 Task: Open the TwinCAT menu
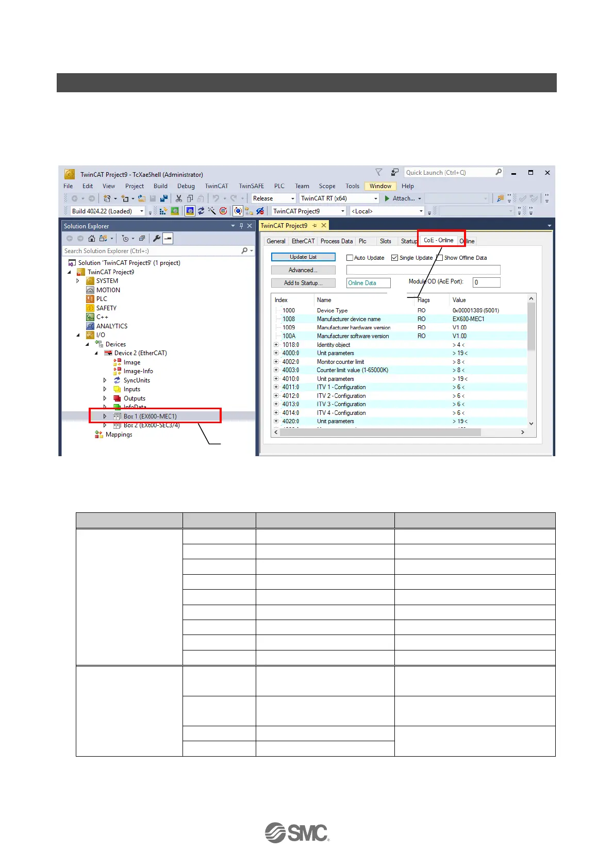(217, 186)
